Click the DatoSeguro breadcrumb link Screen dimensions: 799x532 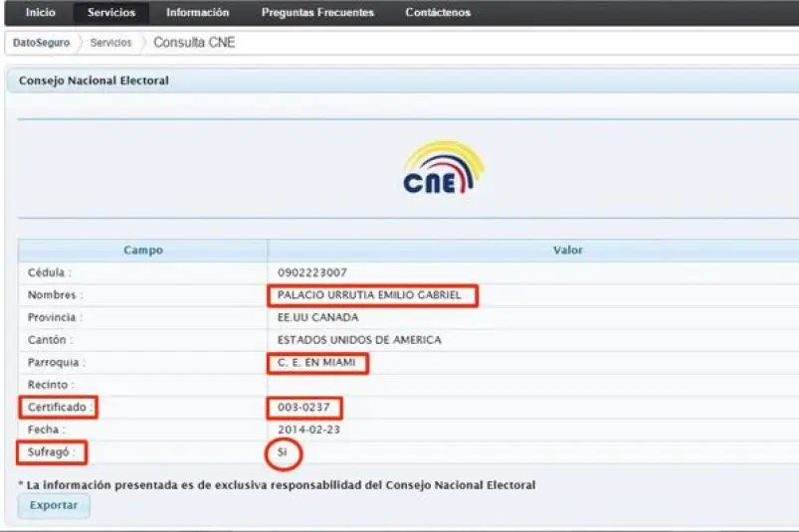click(x=41, y=42)
